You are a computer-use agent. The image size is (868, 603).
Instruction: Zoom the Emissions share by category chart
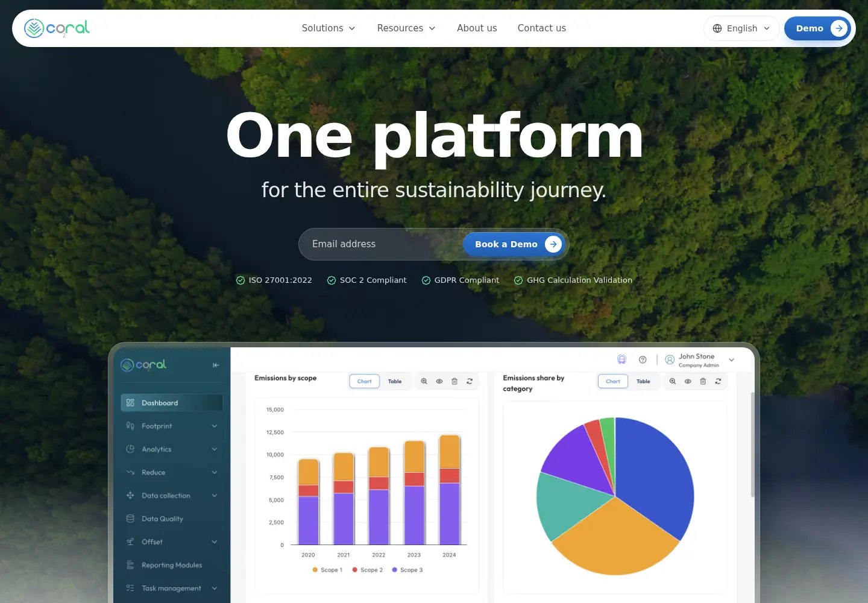click(x=673, y=381)
